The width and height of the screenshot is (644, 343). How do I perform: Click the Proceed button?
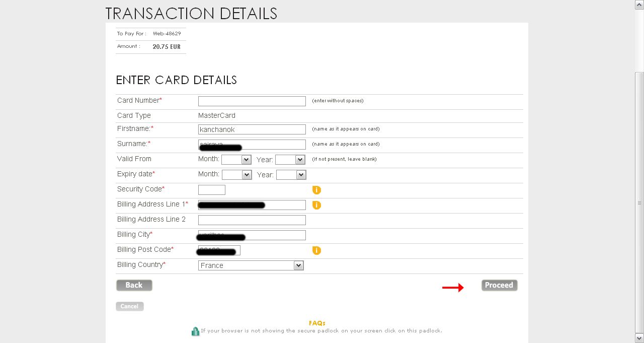point(499,285)
